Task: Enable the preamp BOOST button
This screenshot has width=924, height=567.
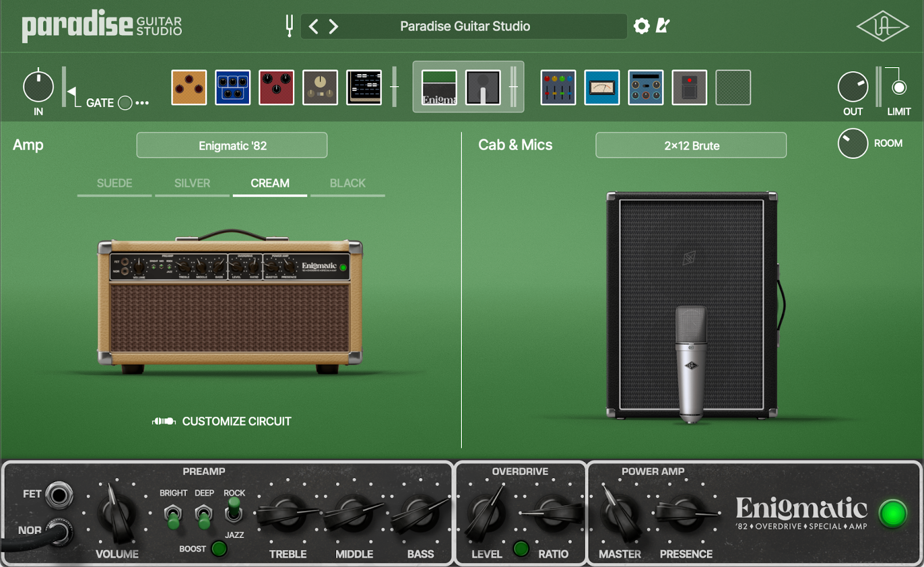Action: click(x=219, y=549)
